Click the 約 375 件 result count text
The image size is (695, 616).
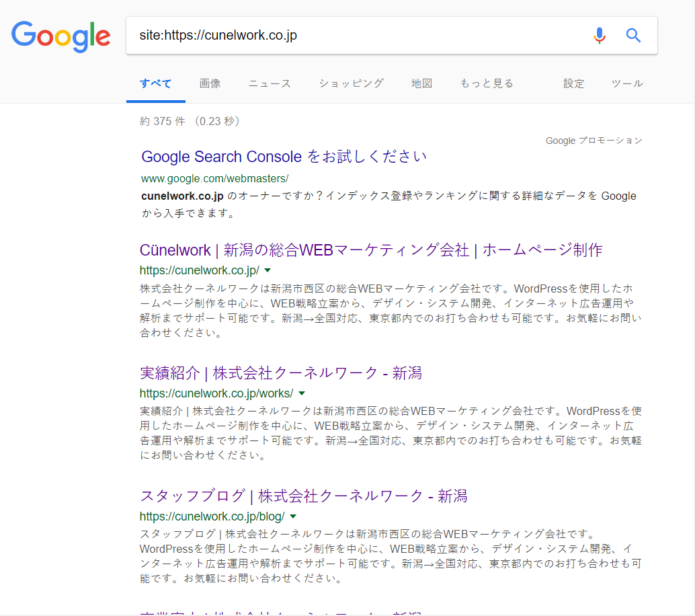(162, 121)
